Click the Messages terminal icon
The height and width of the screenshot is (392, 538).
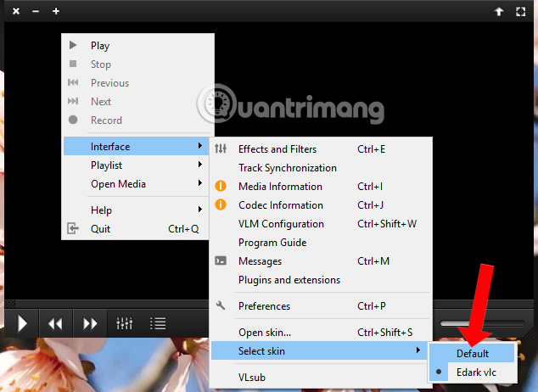(x=221, y=260)
